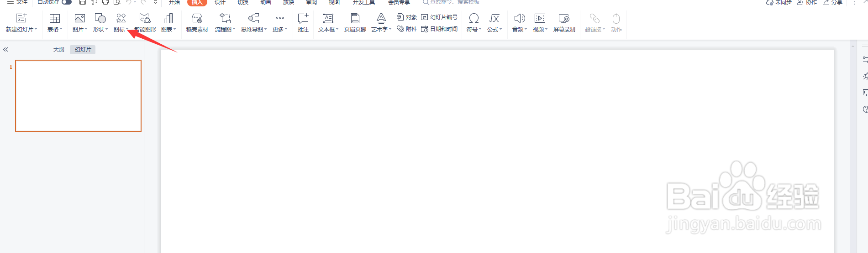868x253 pixels.
Task: Click the print icon in quick toolbar
Action: 105,2
